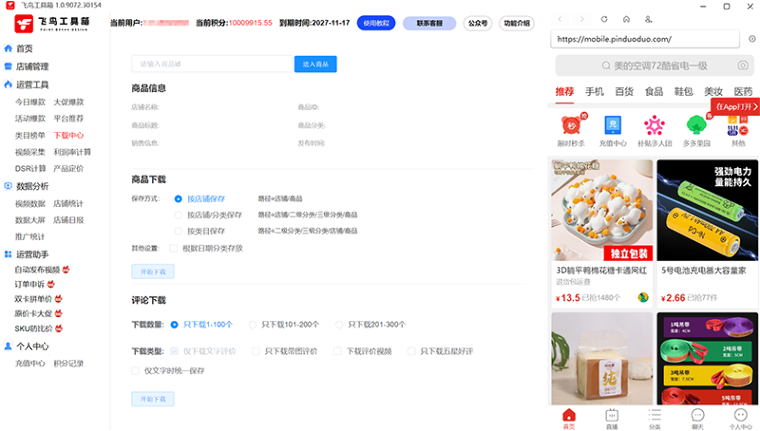The width and height of the screenshot is (760, 431).
Task: Click hot badge next to 自动发布视频
Action: [x=66, y=269]
